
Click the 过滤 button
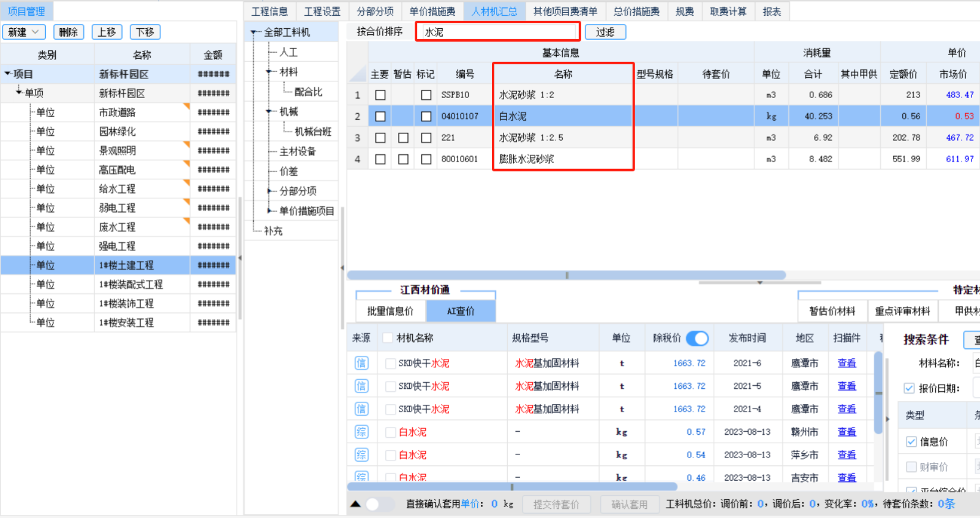click(605, 32)
